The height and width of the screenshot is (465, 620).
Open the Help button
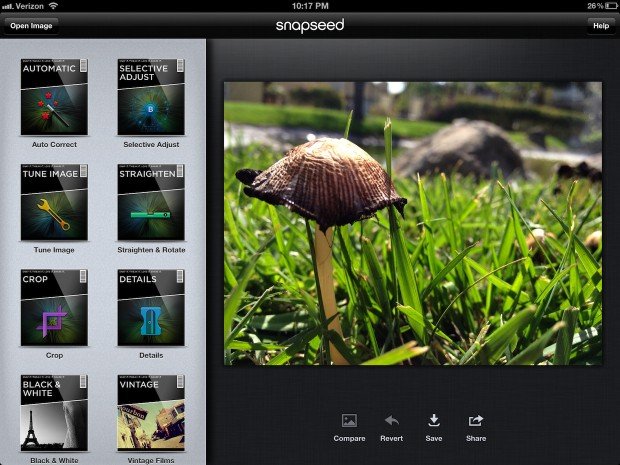(x=600, y=25)
